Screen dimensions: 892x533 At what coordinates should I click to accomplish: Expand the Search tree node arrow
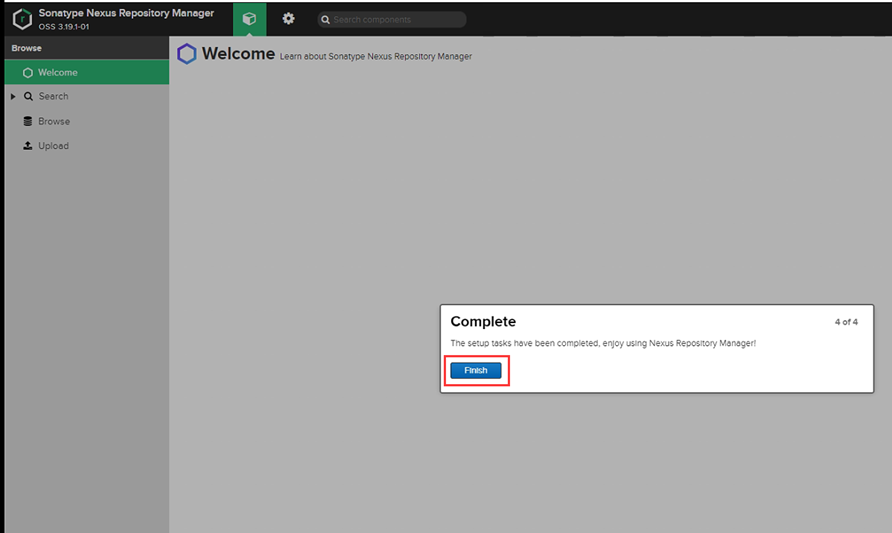[13, 97]
